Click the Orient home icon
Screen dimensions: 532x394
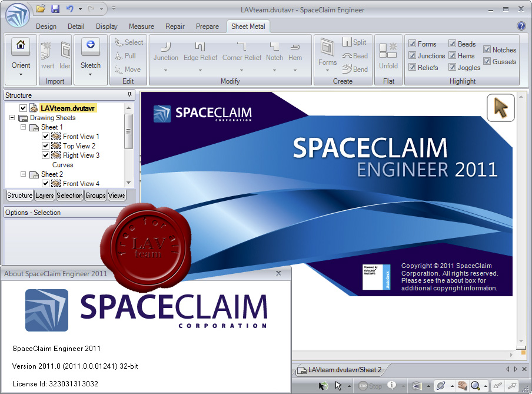click(21, 45)
